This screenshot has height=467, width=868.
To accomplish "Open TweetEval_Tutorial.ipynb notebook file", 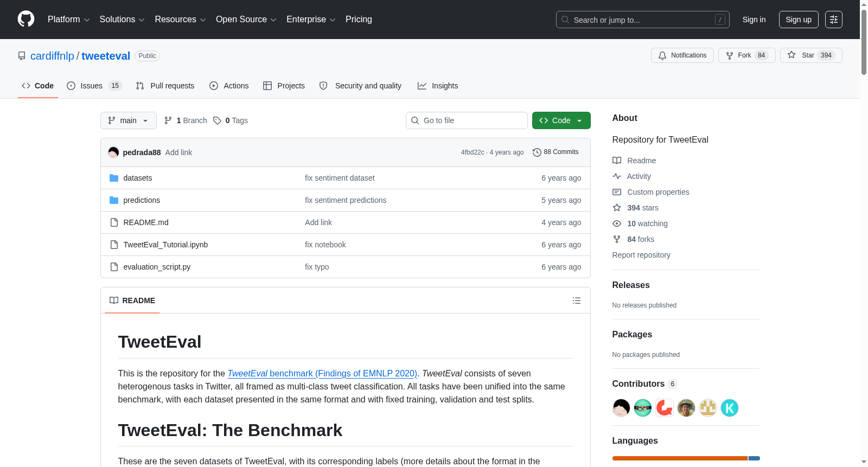I will (165, 245).
